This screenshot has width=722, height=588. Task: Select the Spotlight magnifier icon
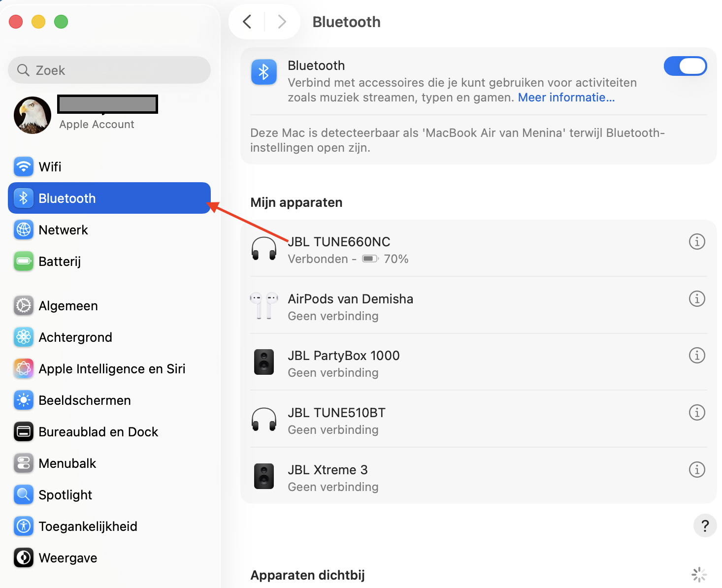23,494
